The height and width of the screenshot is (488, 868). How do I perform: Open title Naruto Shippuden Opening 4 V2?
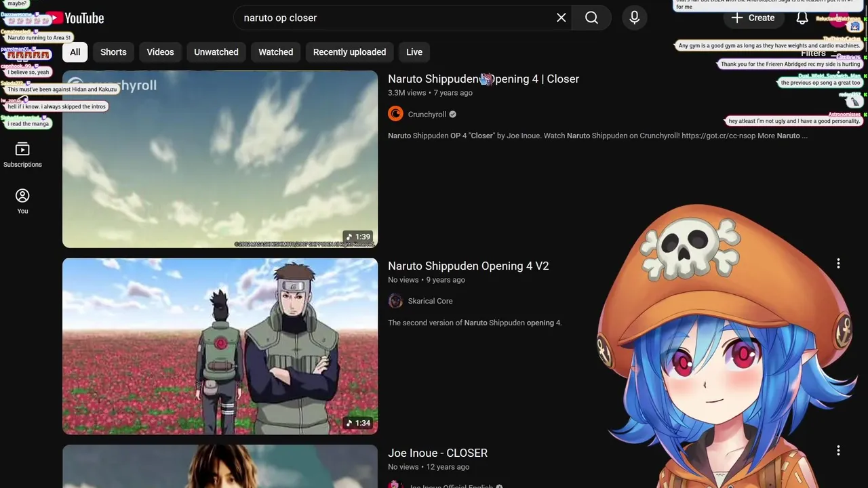pyautogui.click(x=469, y=266)
